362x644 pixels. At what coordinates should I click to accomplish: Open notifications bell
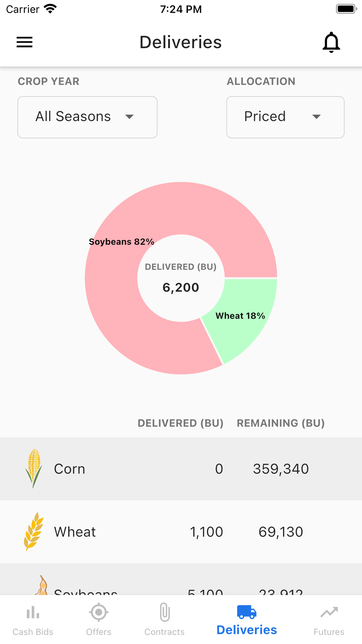(331, 42)
